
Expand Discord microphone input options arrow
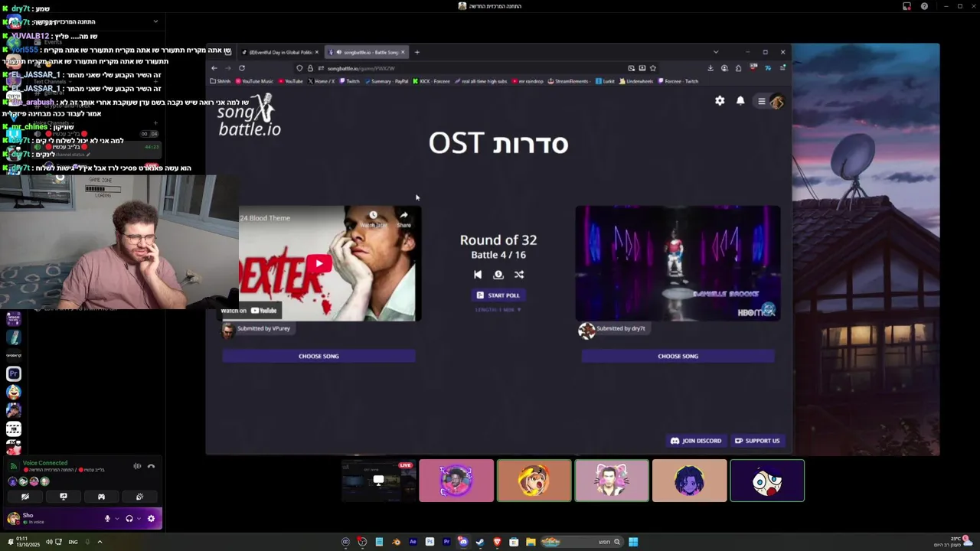(x=117, y=519)
